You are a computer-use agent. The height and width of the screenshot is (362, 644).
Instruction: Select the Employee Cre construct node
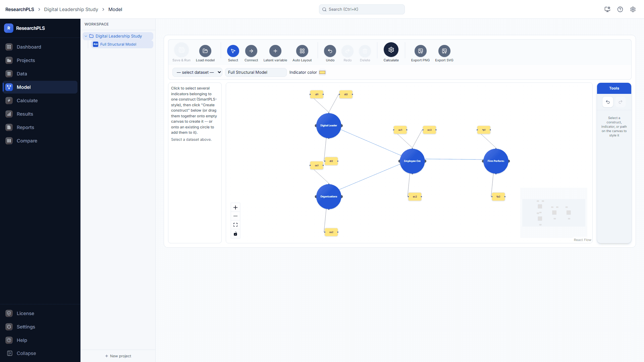(412, 161)
